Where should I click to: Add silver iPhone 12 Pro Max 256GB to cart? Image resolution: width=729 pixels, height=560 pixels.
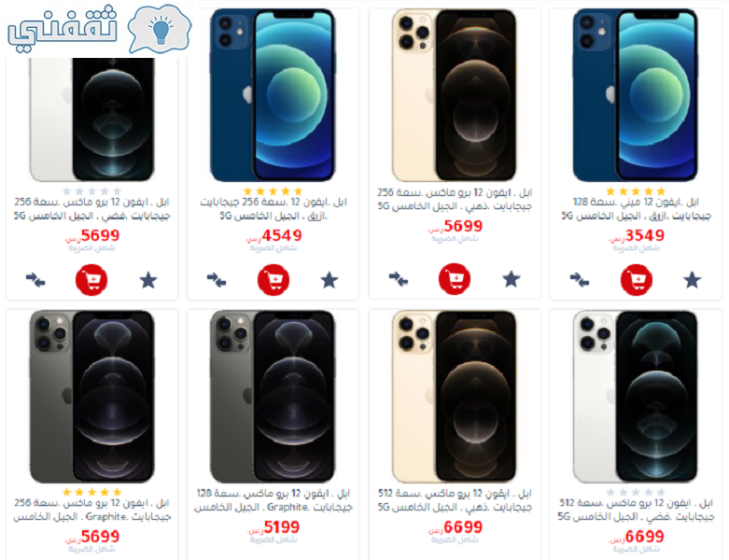91,280
